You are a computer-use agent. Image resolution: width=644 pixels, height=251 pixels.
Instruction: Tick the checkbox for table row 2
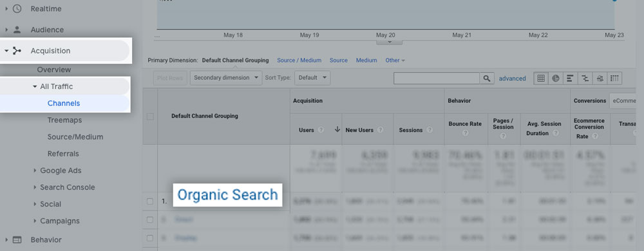150,220
